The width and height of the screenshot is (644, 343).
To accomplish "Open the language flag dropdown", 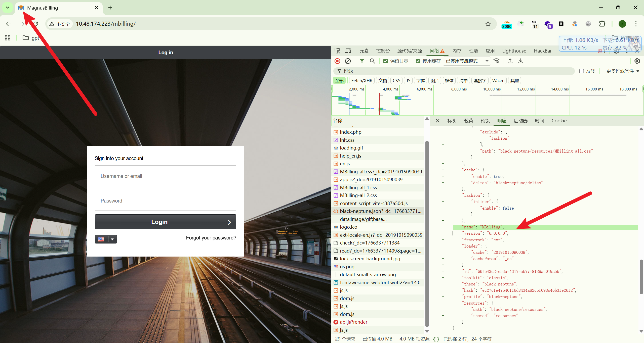I will coord(112,239).
